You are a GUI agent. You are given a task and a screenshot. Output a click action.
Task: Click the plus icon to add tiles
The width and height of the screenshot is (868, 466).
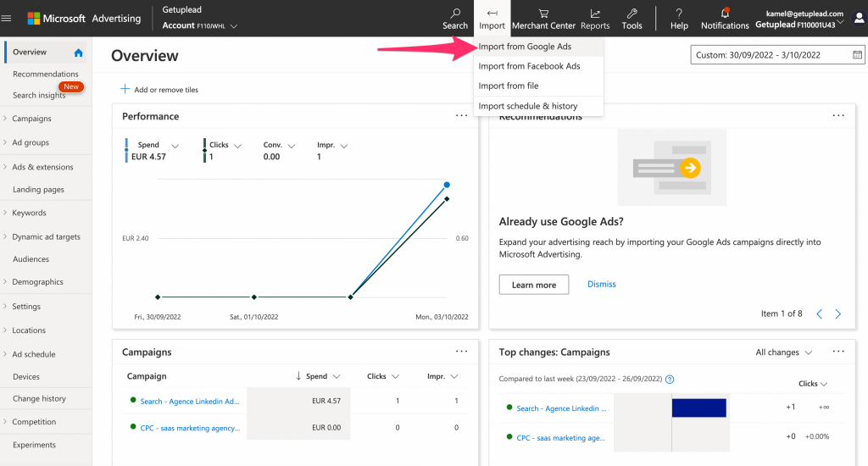(125, 89)
